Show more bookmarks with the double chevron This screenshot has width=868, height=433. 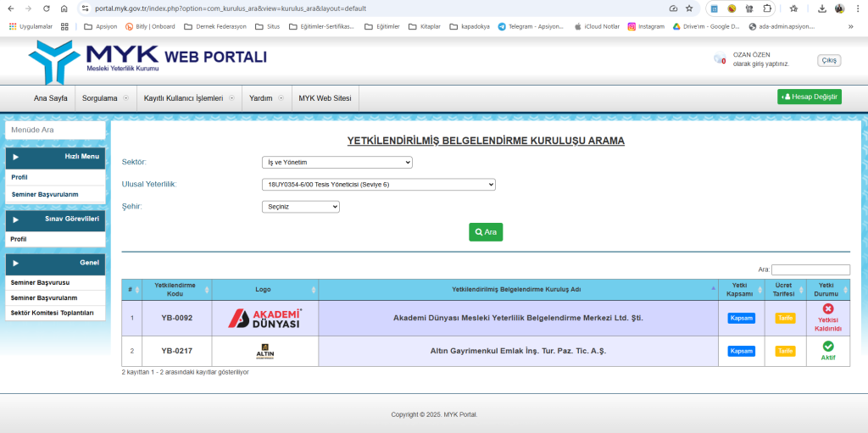click(850, 26)
